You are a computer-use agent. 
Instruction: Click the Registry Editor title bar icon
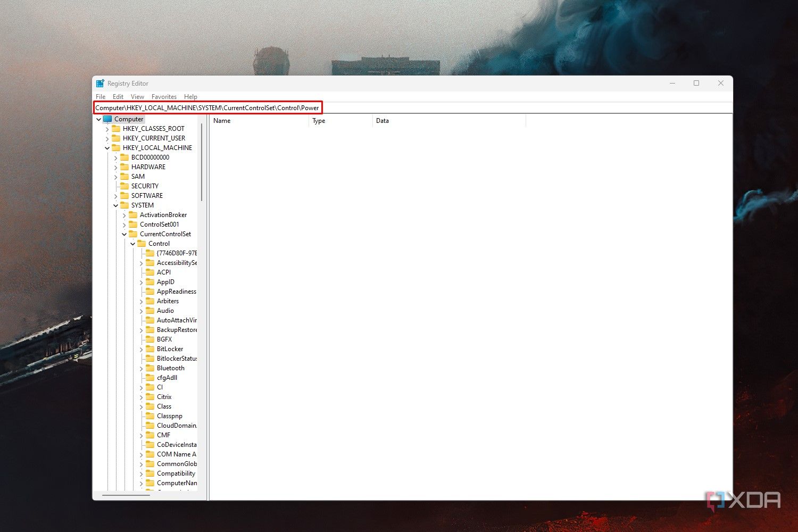[100, 83]
